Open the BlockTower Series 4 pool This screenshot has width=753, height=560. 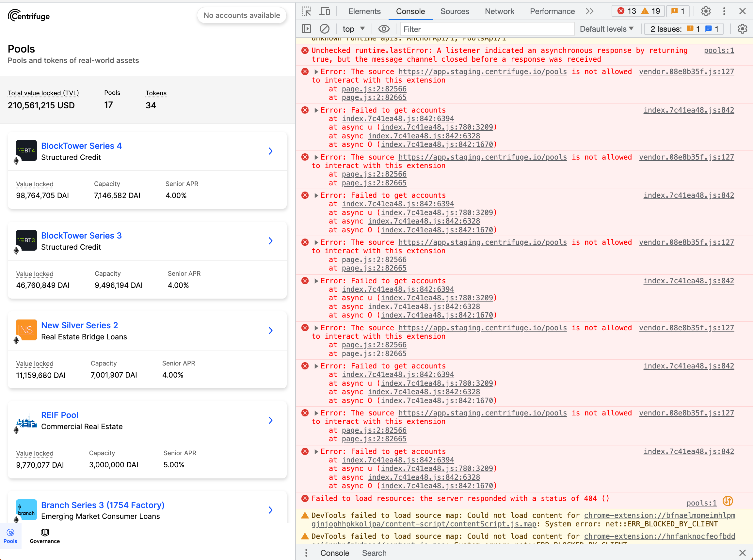pos(81,146)
